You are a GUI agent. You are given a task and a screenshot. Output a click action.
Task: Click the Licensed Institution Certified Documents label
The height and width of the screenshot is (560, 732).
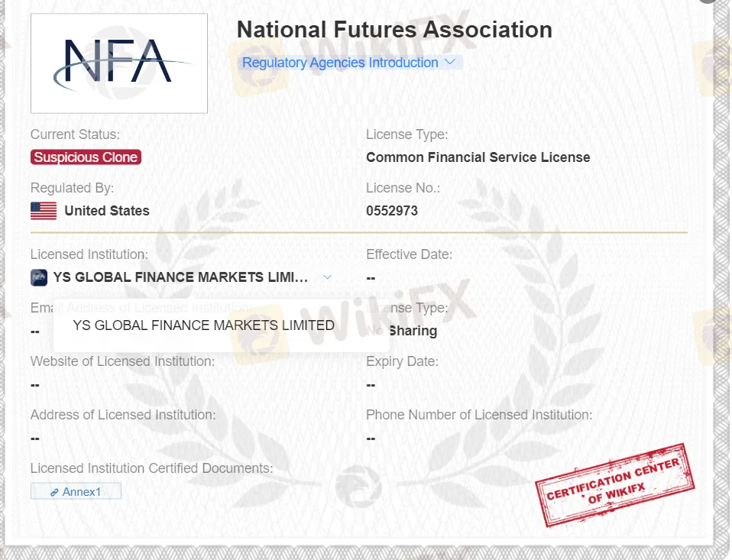[152, 468]
